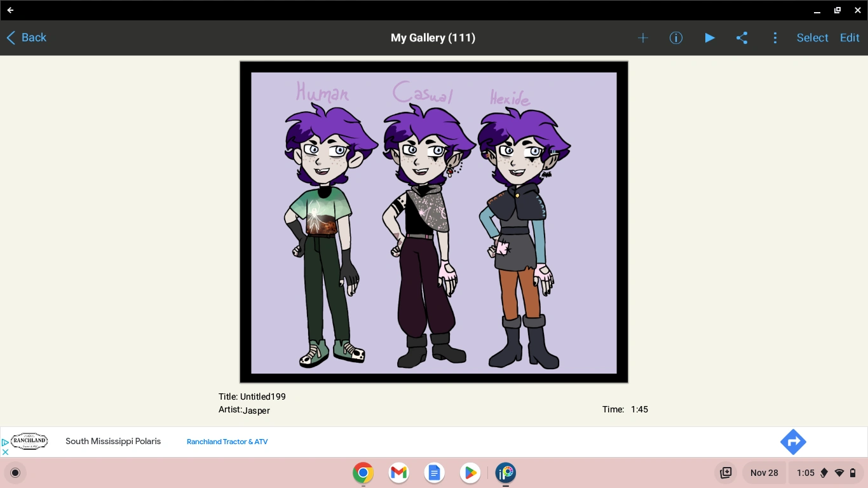
Task: Launch Chrome from the taskbar
Action: pyautogui.click(x=362, y=473)
